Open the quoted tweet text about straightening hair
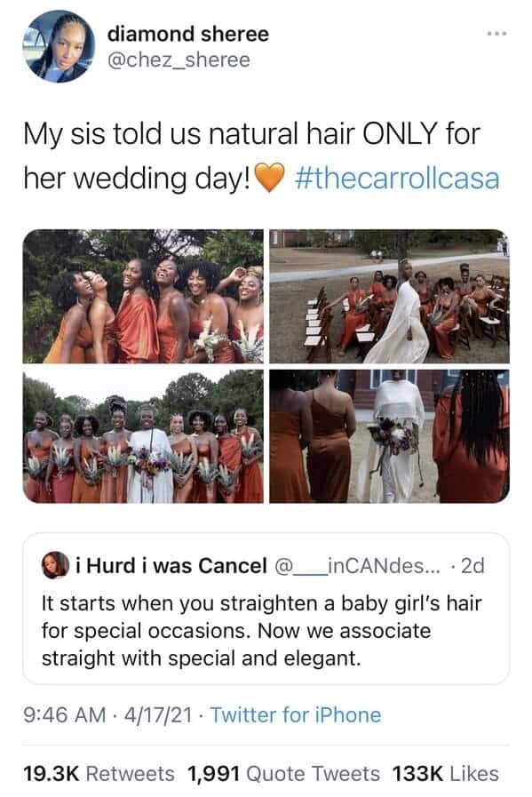Screen dimensions: 532x797 261,631
